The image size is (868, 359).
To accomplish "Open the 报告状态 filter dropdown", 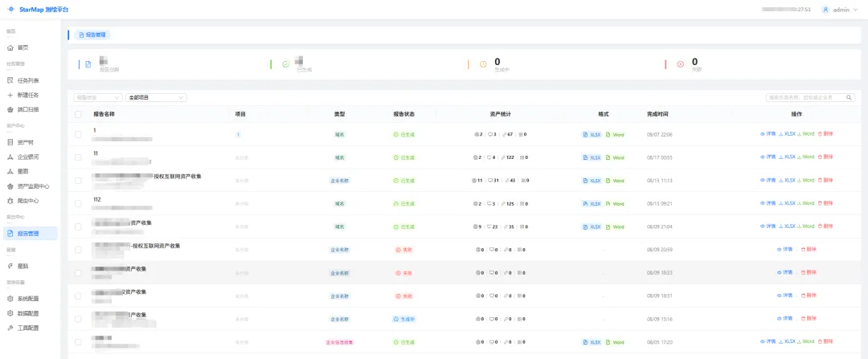I will 98,97.
